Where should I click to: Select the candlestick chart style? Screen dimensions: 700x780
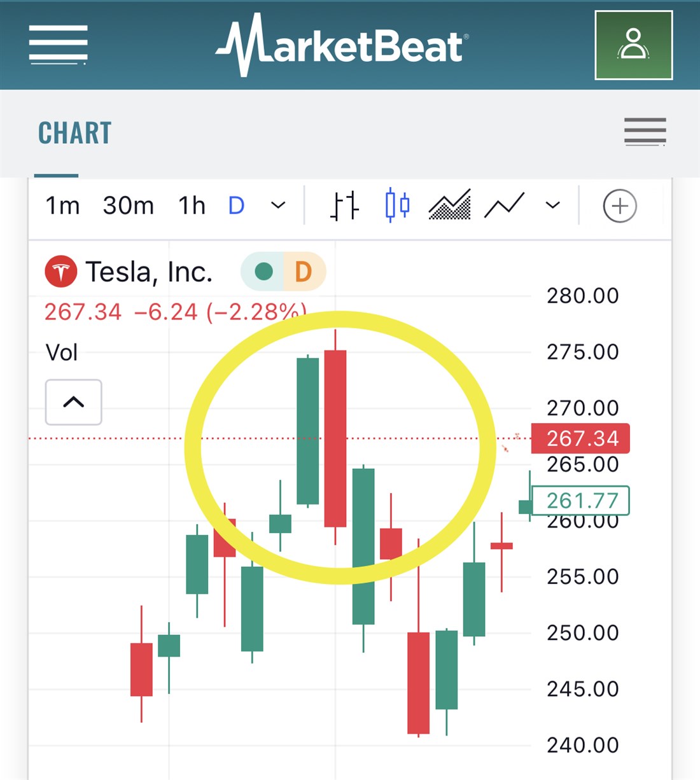pos(397,205)
